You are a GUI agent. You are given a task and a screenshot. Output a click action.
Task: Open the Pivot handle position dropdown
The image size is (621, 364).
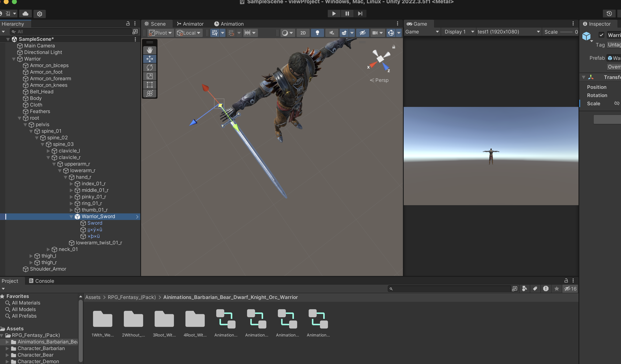[161, 33]
